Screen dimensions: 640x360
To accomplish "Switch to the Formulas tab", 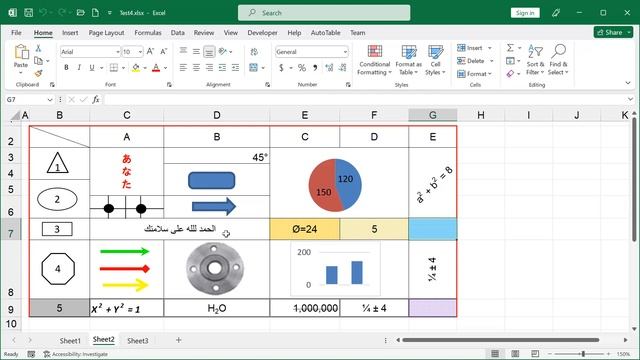I will tap(148, 33).
